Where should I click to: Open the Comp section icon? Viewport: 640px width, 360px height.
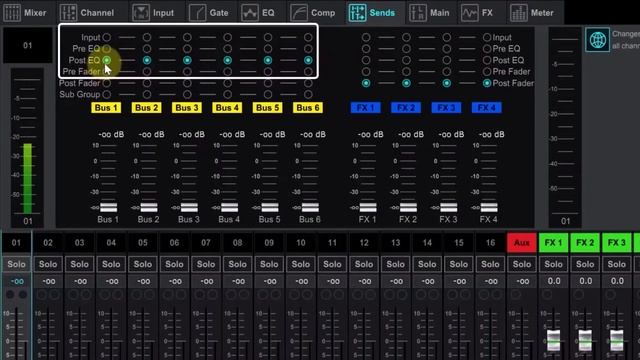click(299, 13)
